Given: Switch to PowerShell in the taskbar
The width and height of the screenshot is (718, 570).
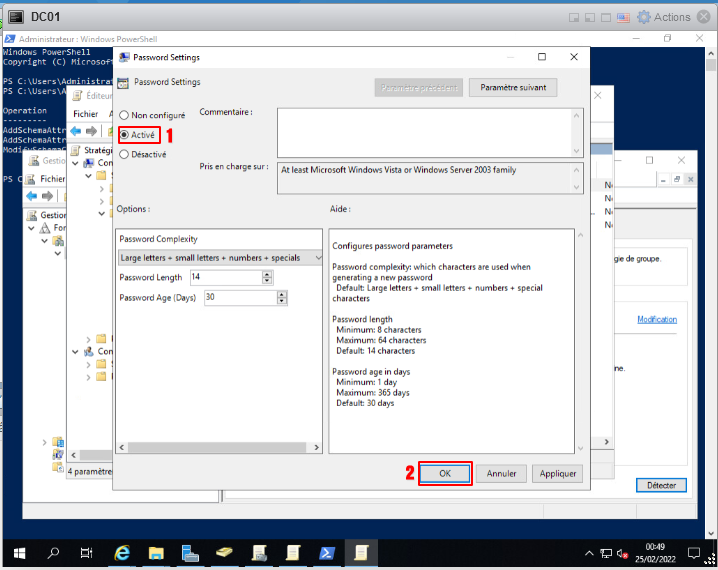Looking at the screenshot, I should (327, 552).
